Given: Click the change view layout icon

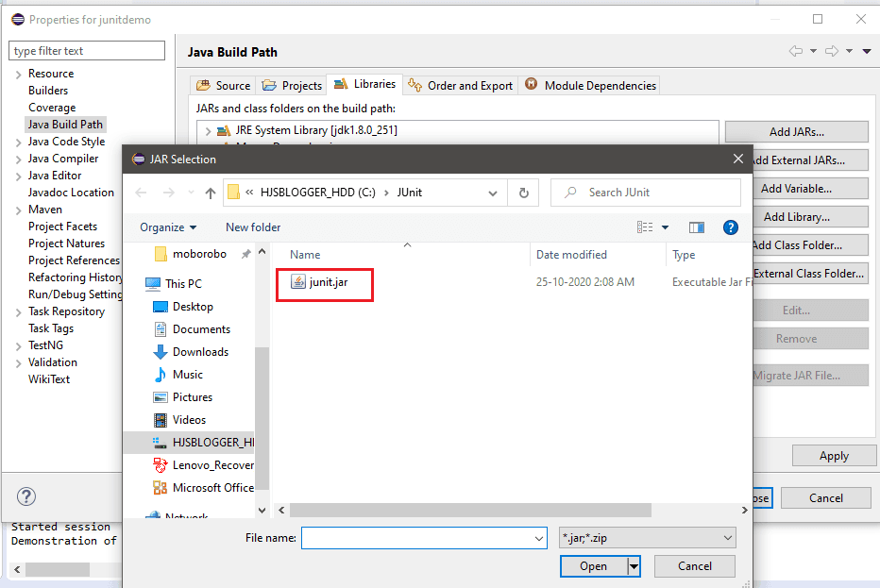Looking at the screenshot, I should click(x=646, y=227).
